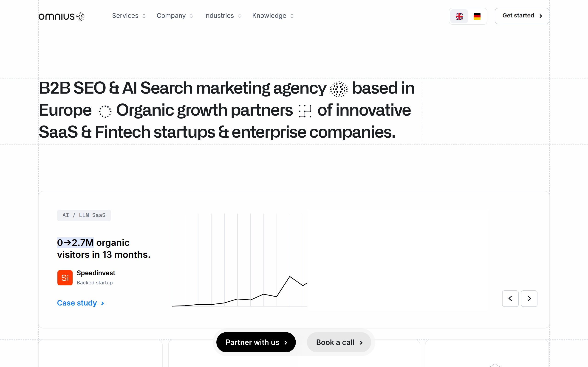Click the Omnius logo in the header
The height and width of the screenshot is (367, 588).
click(62, 16)
